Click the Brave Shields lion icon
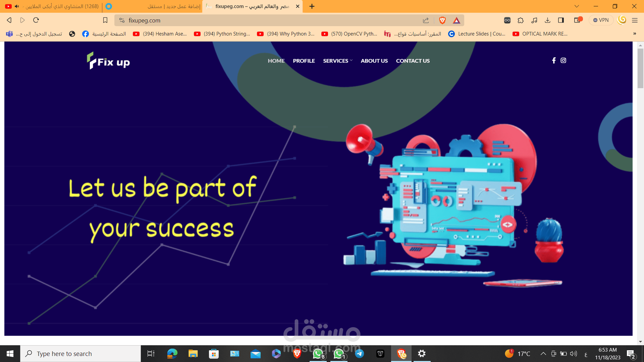Screen dimensions: 644x362 [x=442, y=20]
